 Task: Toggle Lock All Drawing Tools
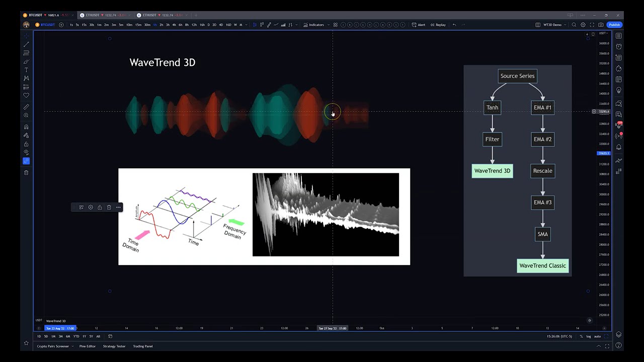pyautogui.click(x=26, y=144)
